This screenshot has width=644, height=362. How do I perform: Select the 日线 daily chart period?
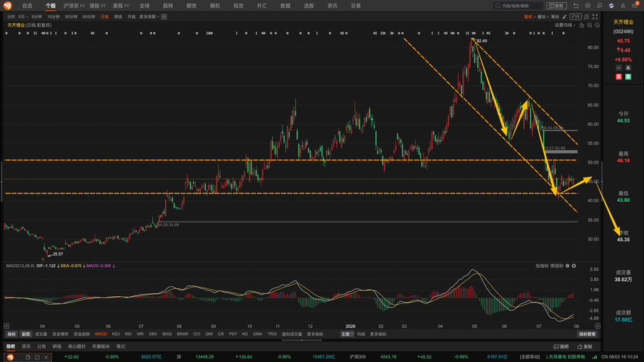point(105,17)
